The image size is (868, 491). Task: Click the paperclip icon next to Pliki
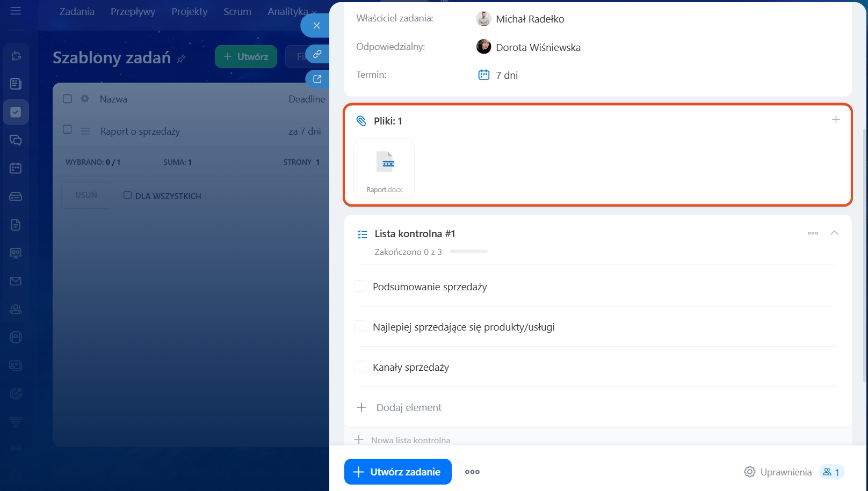coord(361,121)
